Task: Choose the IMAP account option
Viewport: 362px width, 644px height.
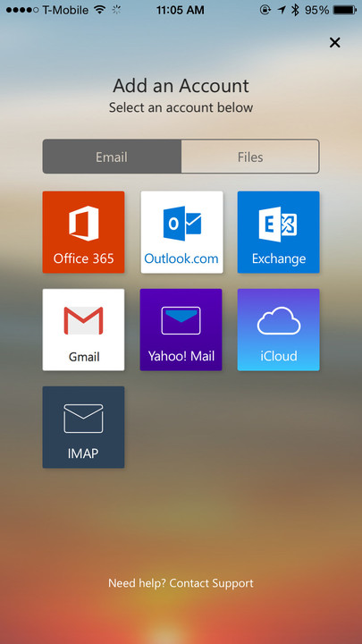Action: 83,428
